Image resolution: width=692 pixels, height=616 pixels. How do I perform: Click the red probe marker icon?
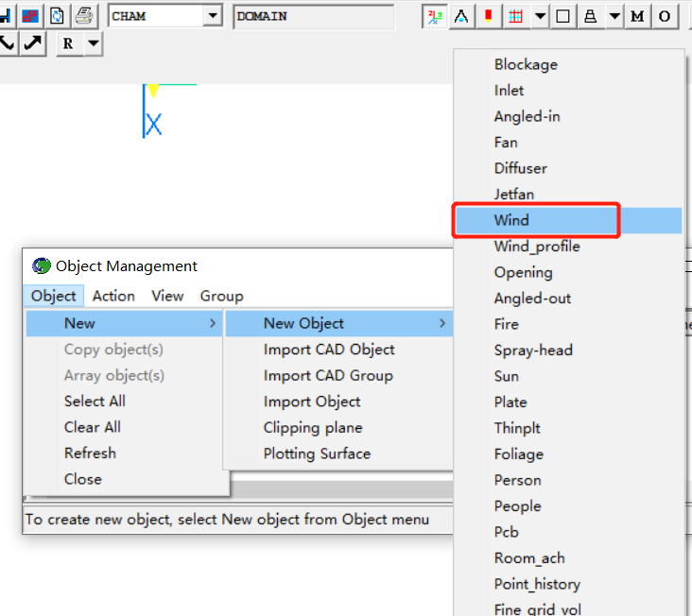[x=489, y=17]
